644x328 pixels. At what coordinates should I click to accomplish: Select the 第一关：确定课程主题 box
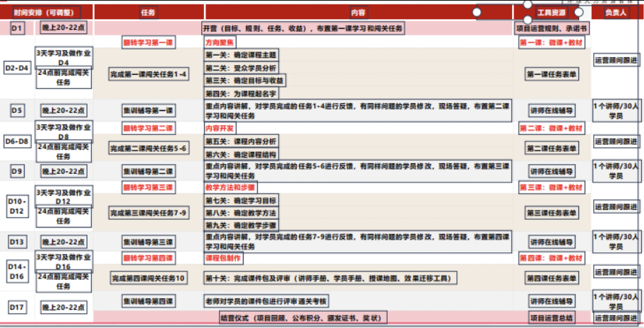(x=241, y=54)
